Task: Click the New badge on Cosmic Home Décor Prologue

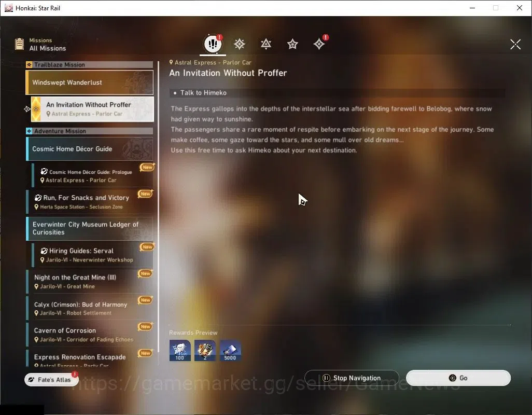Action: [x=147, y=167]
